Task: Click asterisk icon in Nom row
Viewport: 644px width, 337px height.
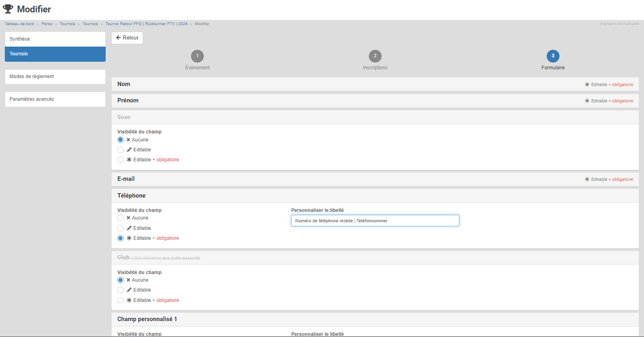Action: (x=587, y=84)
